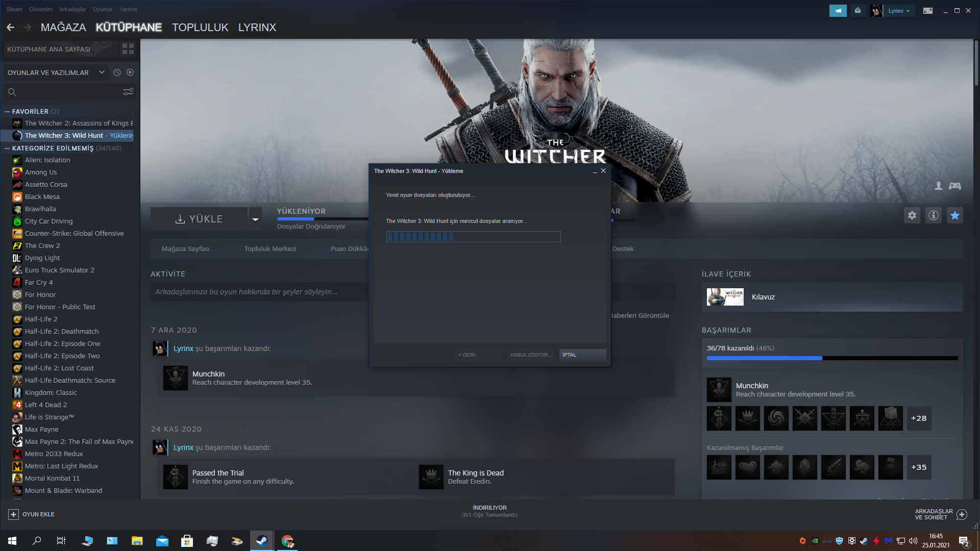This screenshot has height=551, width=980.
Task: Click the recent activity clock icon
Action: pos(117,72)
